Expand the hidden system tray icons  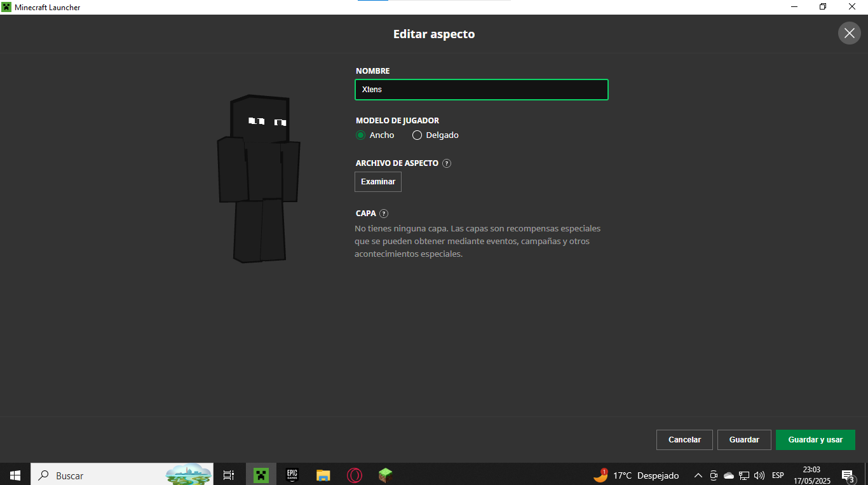(698, 475)
